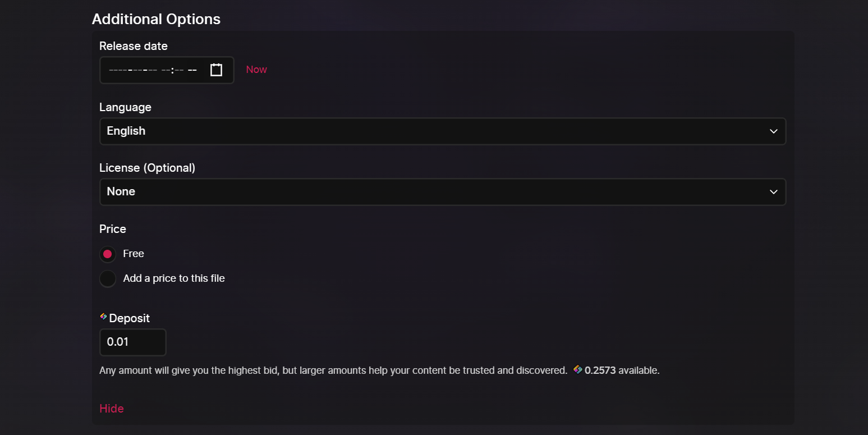Click the 'Free' option label text
868x435 pixels.
point(134,254)
